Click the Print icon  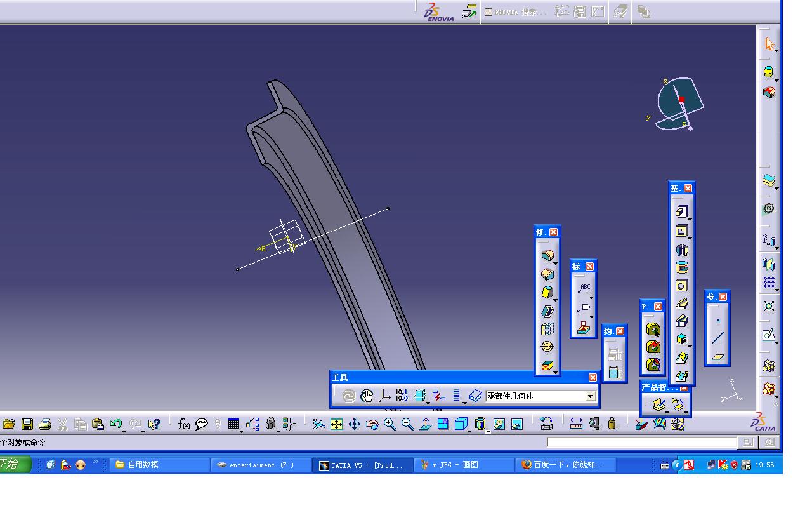[x=44, y=424]
